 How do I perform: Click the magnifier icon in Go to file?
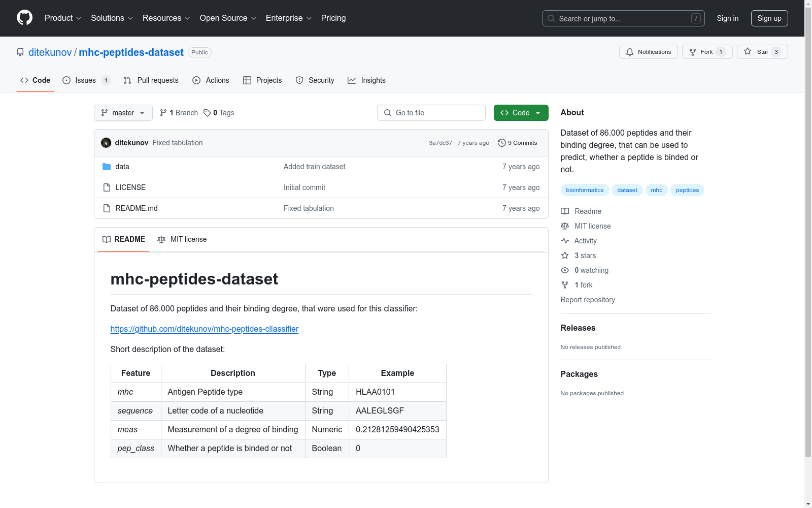click(388, 113)
